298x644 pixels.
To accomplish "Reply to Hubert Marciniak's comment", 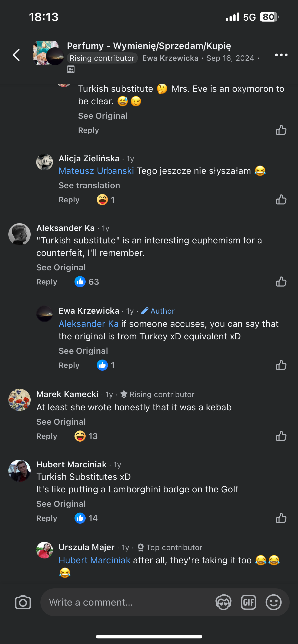I will coord(47,518).
